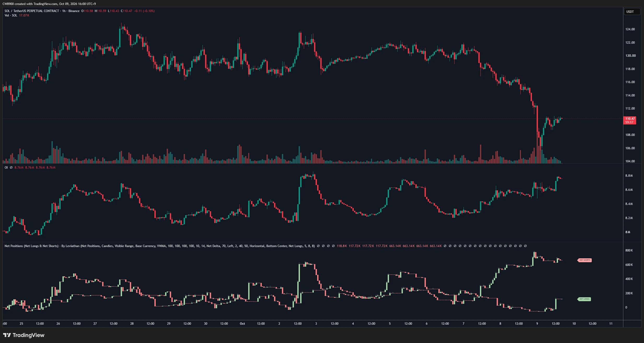Click the OI indicator legend label
The image size is (644, 343).
(6, 168)
